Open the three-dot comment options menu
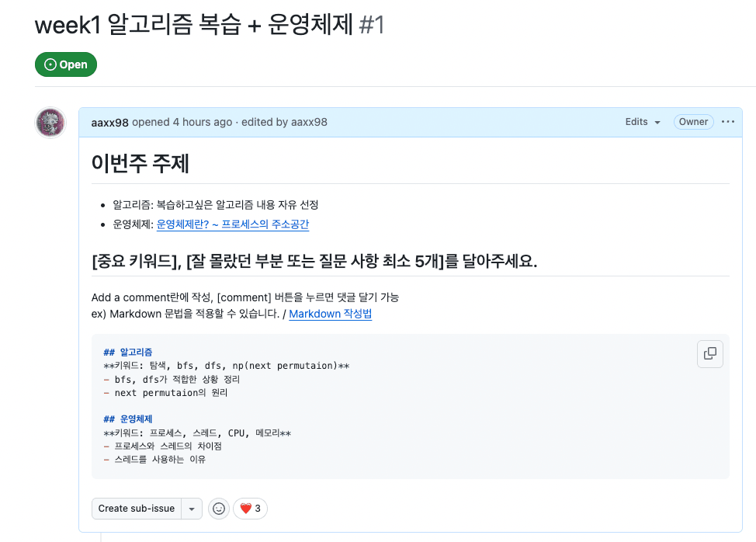 point(727,121)
